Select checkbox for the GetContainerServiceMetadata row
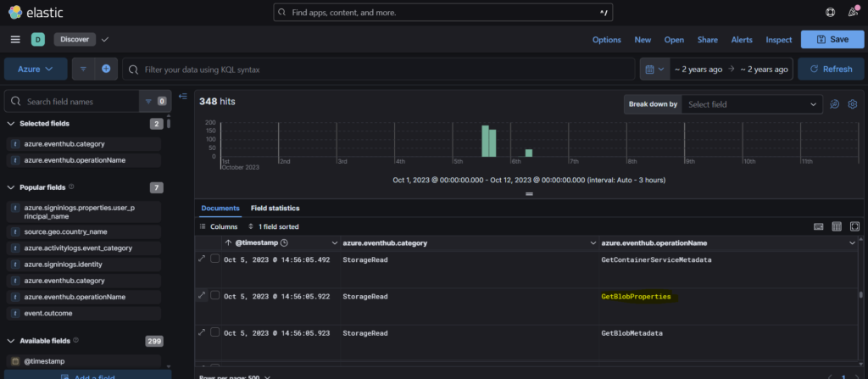 215,259
